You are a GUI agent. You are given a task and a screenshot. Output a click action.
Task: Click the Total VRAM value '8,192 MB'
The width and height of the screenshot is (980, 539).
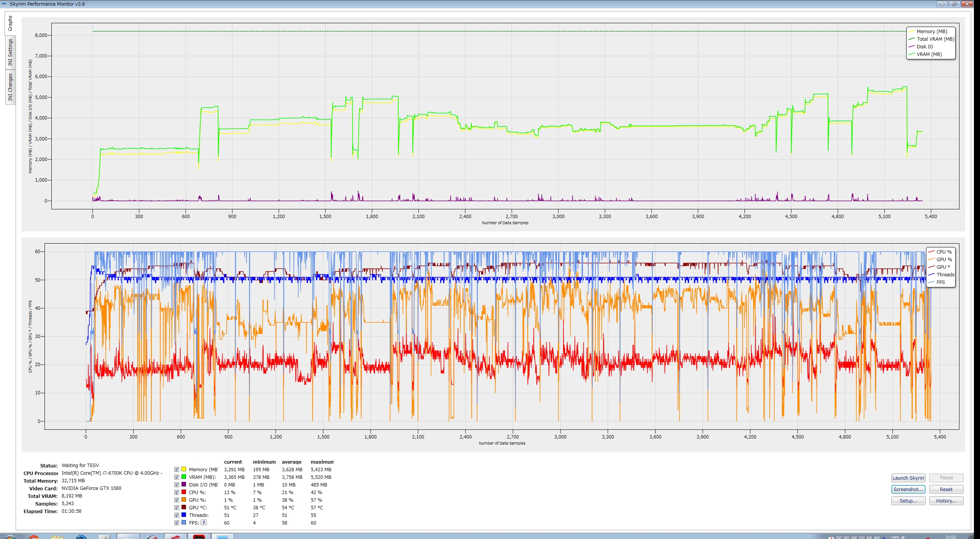click(x=72, y=496)
